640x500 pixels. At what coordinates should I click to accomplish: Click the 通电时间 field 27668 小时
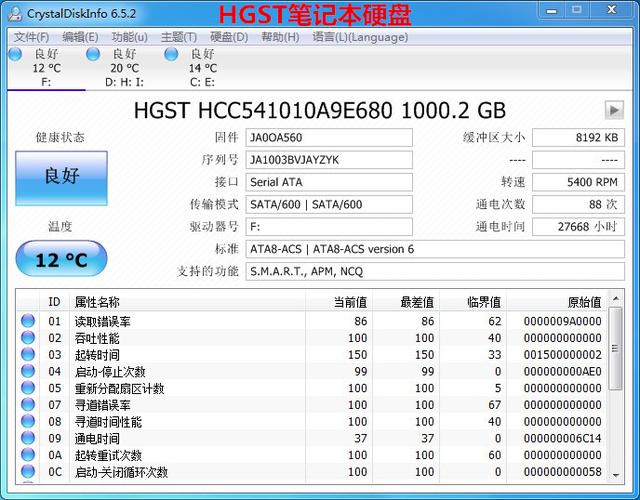click(x=578, y=227)
